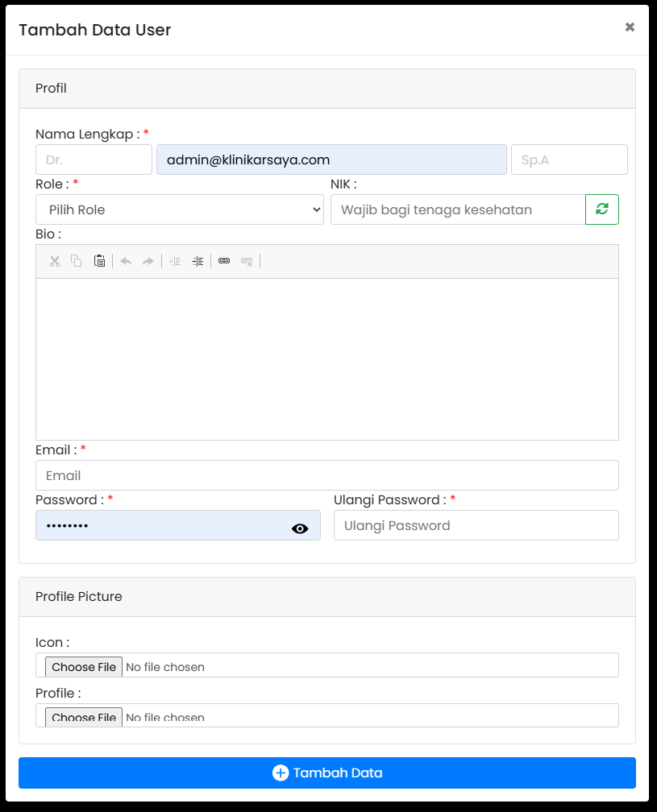This screenshot has width=657, height=812.
Task: Toggle password visibility with the eye icon
Action: pos(300,528)
